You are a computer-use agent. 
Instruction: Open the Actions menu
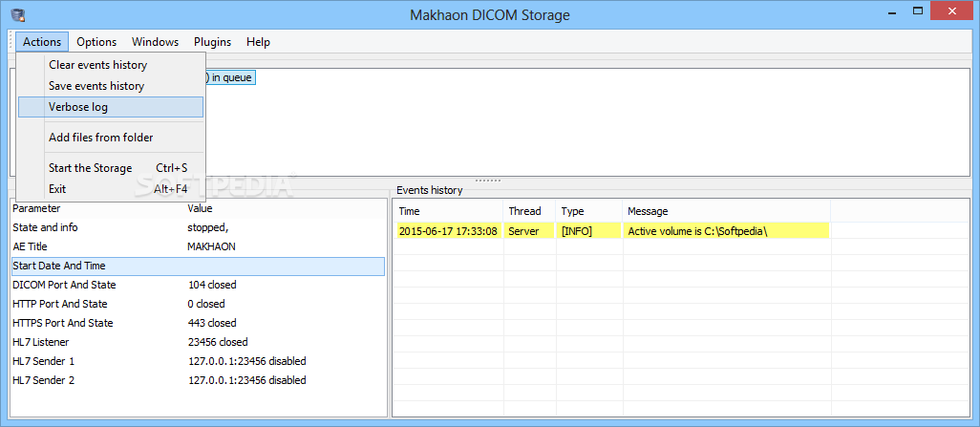[x=42, y=42]
